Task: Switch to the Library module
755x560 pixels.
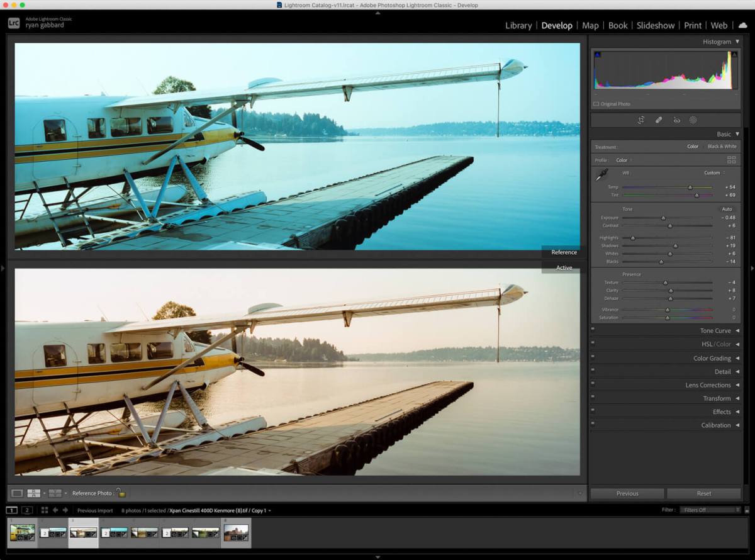Action: point(518,26)
